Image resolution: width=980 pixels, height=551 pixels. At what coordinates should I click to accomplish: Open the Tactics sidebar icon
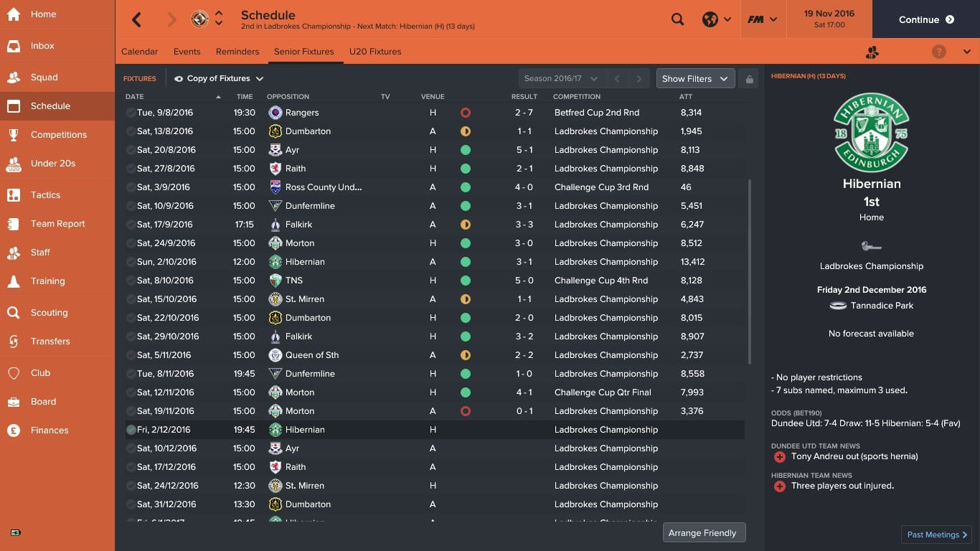[14, 195]
